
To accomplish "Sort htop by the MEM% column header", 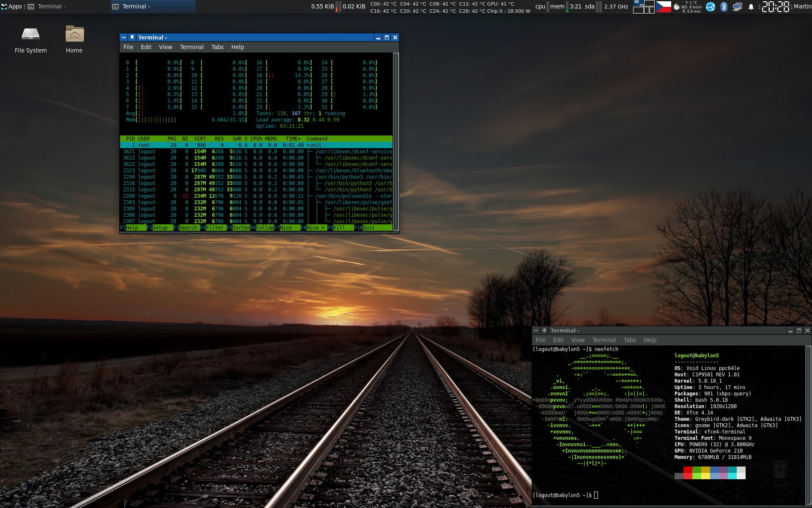I will point(271,139).
